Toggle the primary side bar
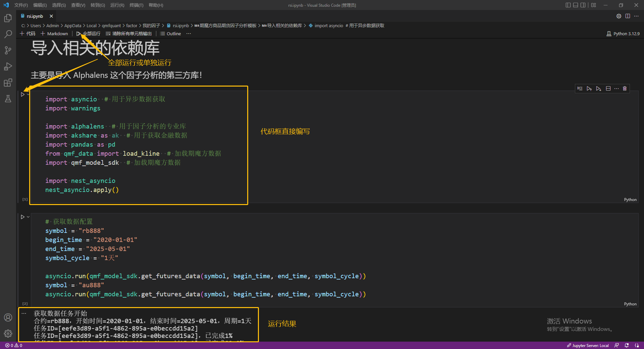The width and height of the screenshot is (644, 349). 568,5
